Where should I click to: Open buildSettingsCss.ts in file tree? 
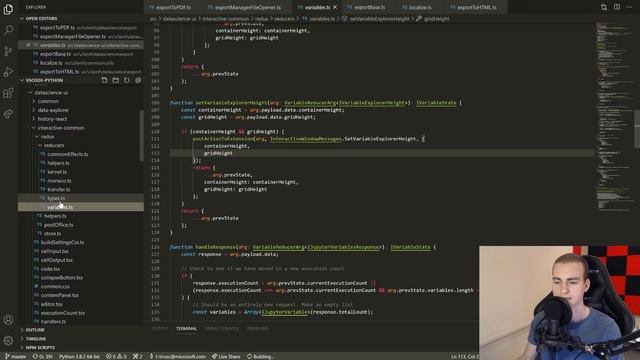(x=62, y=242)
